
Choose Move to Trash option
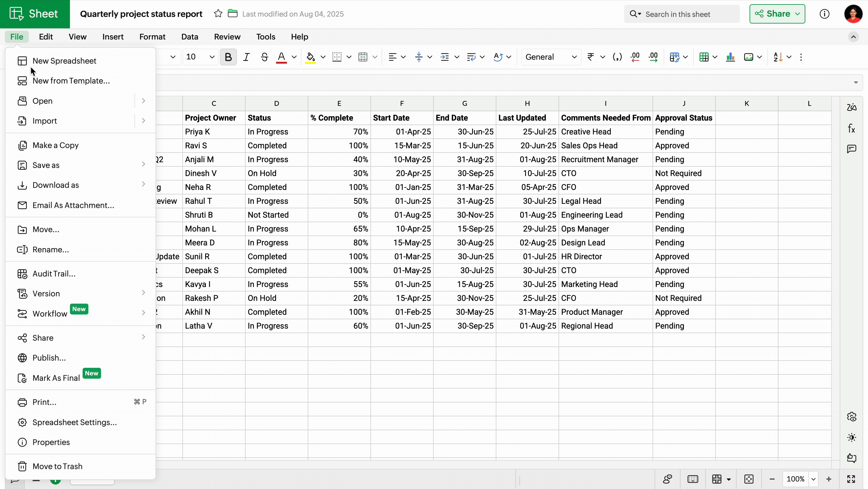coord(57,466)
